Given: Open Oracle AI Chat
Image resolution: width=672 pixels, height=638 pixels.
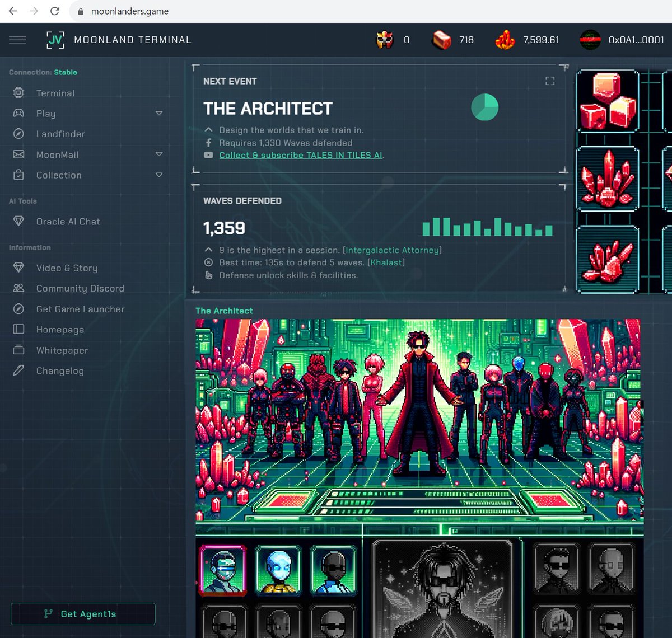Looking at the screenshot, I should tap(68, 222).
